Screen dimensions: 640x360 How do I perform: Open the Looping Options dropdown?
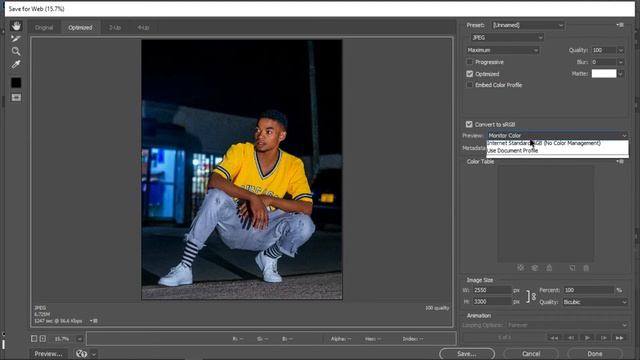(x=567, y=325)
